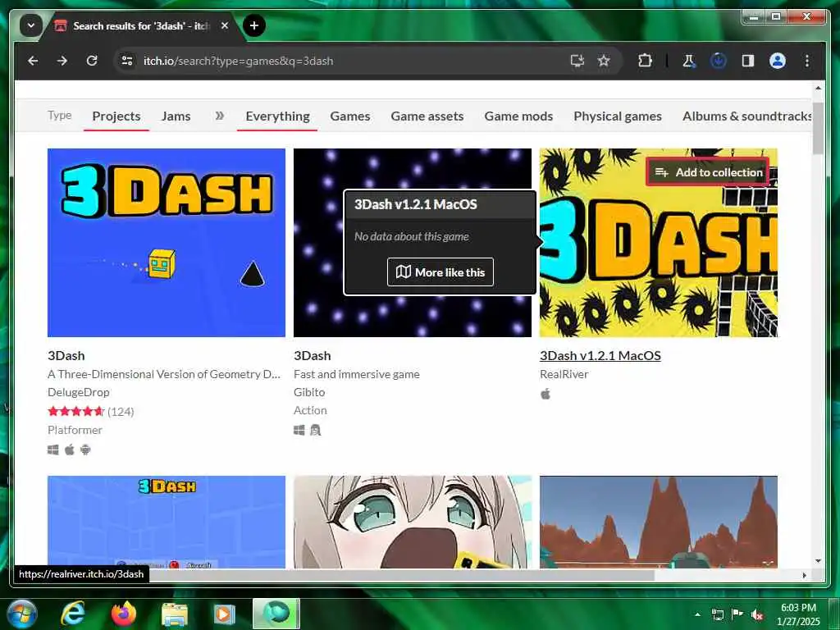Launch Internet Explorer from the taskbar
The width and height of the screenshot is (840, 630).
(72, 614)
